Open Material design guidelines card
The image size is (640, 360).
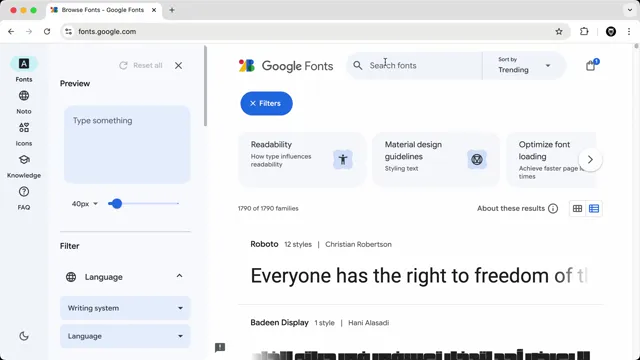[436, 160]
